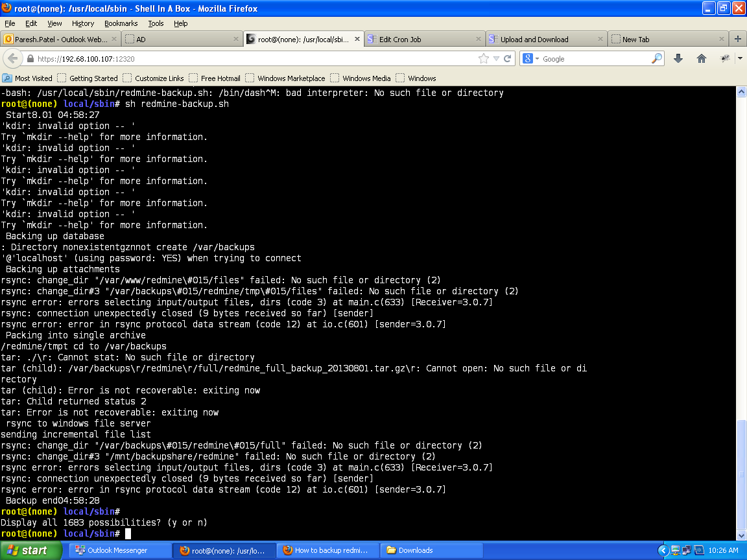Close the Shell In A Box tab
This screenshot has height=560, width=747.
coord(356,39)
